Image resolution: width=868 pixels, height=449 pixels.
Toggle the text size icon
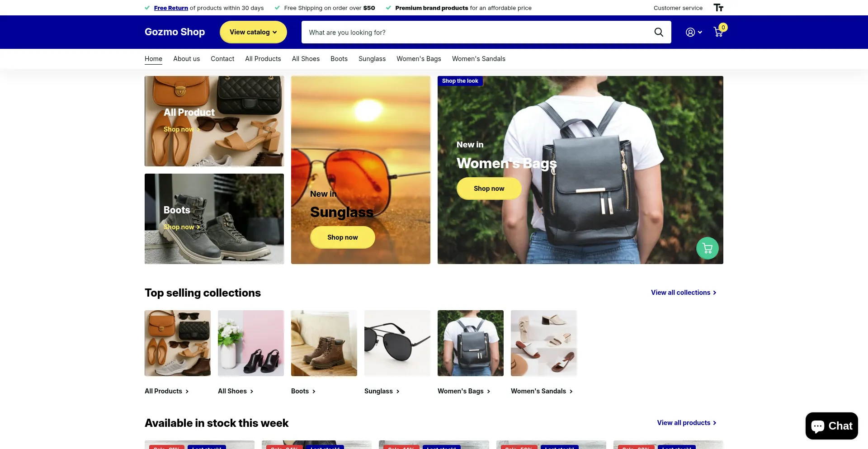(718, 8)
